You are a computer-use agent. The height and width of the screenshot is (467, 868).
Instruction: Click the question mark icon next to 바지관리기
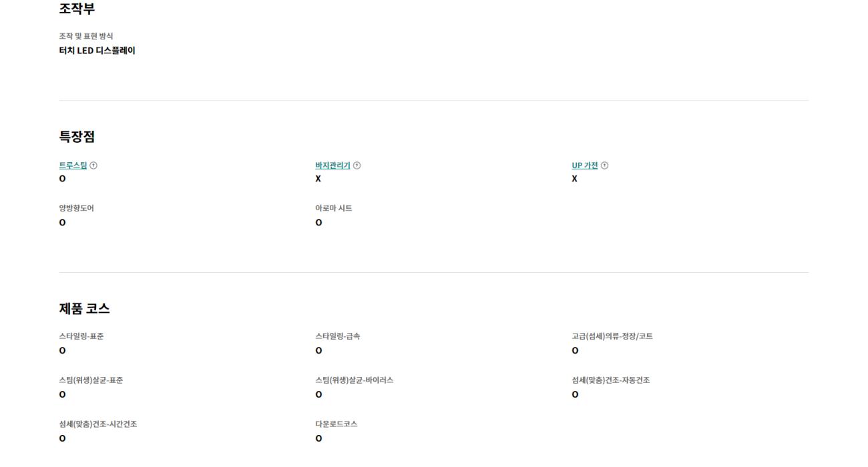357,165
